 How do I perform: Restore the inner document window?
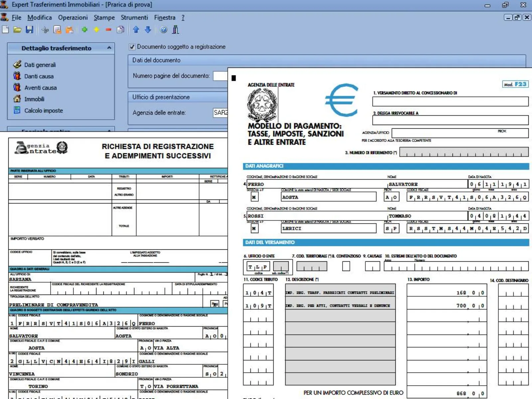(517, 17)
